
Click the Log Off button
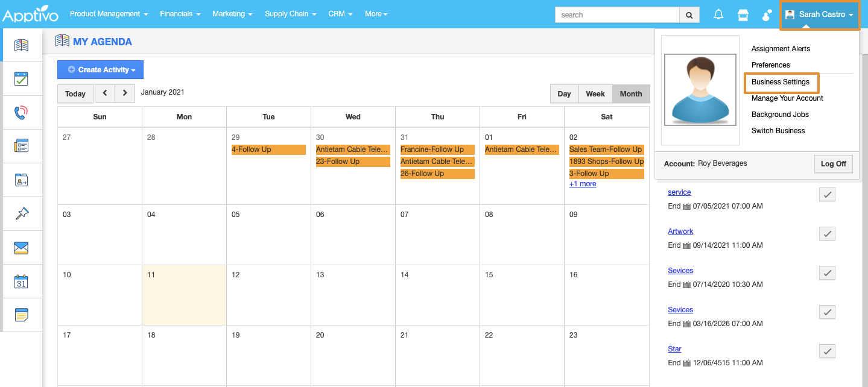coord(833,164)
